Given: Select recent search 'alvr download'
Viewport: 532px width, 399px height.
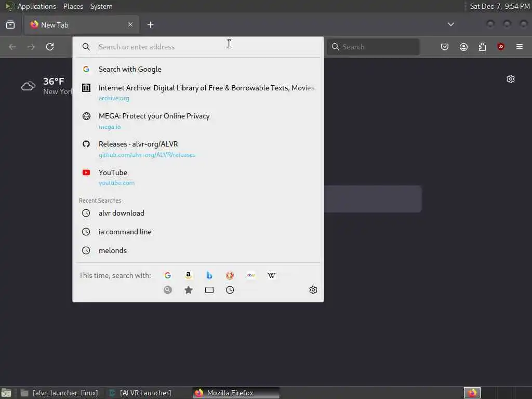Looking at the screenshot, I should [198, 213].
